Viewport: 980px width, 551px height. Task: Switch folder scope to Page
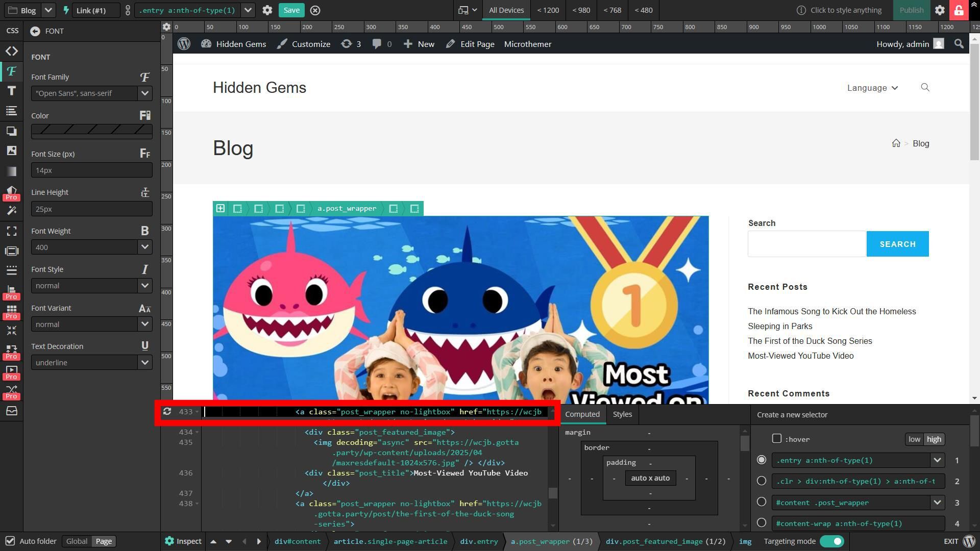click(x=104, y=541)
